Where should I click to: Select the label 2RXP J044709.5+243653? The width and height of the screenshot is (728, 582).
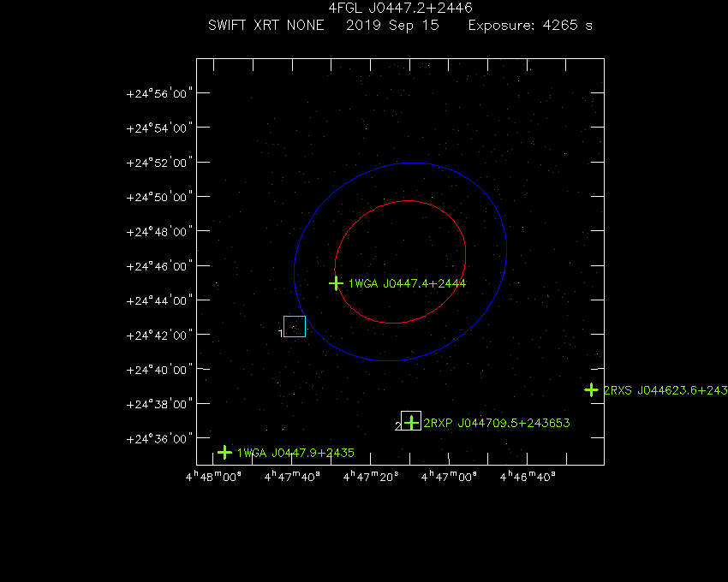(496, 423)
